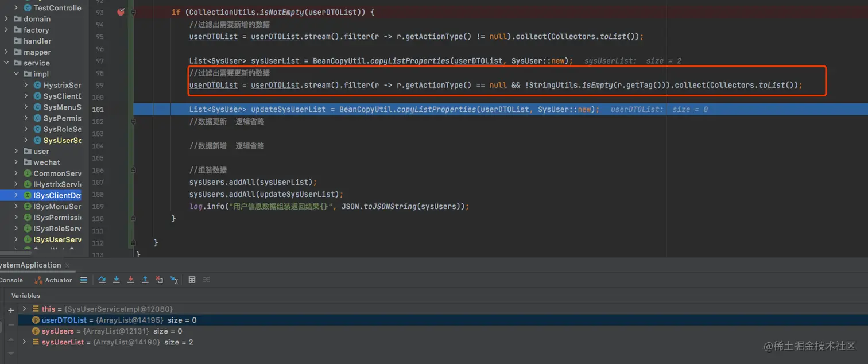Click the highlighted execution line 101 code

pos(394,109)
